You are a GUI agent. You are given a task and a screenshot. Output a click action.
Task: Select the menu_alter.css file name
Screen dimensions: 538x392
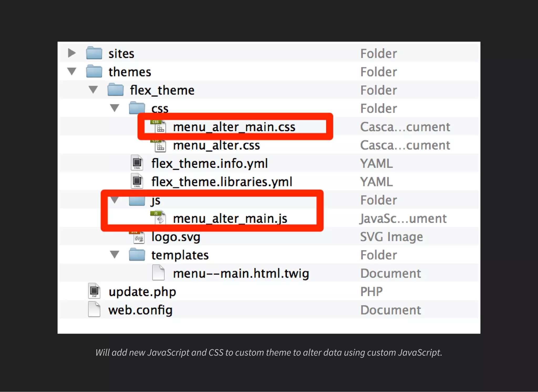216,145
